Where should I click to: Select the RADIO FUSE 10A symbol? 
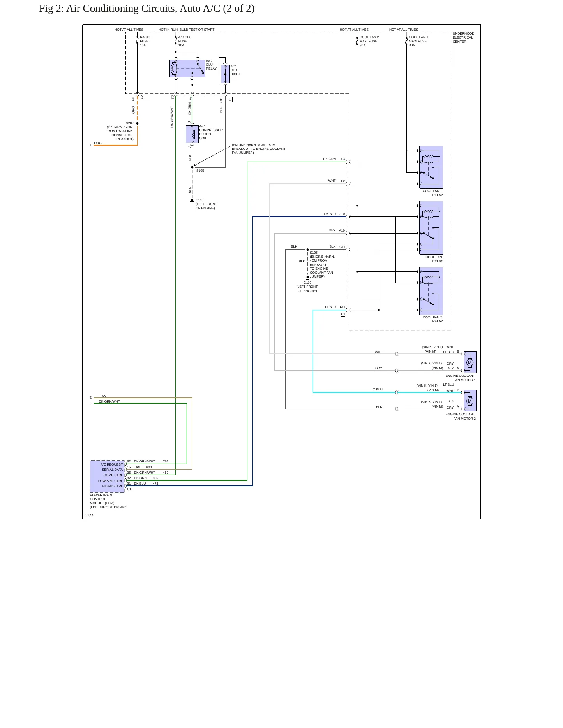(138, 40)
